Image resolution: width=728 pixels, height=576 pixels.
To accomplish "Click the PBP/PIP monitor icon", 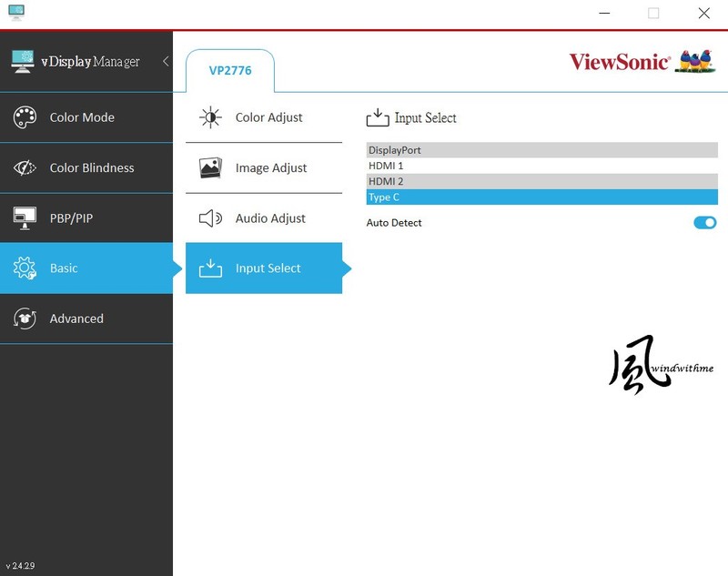I will 25,217.
